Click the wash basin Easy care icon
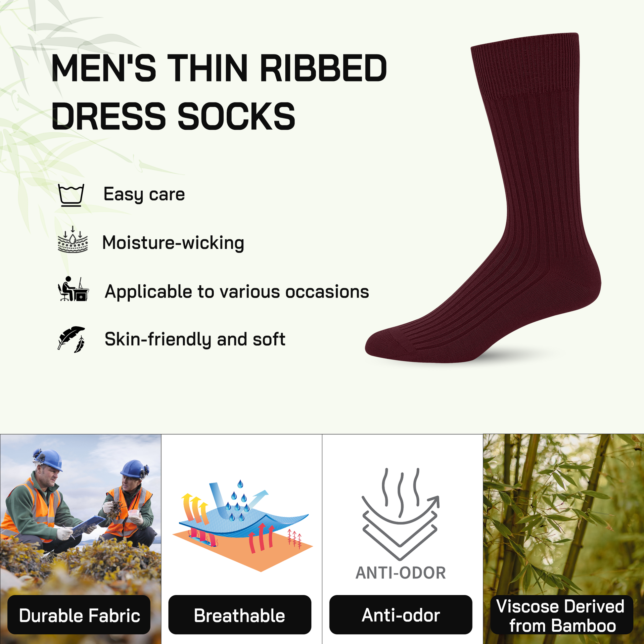This screenshot has height=644, width=644. click(x=71, y=195)
